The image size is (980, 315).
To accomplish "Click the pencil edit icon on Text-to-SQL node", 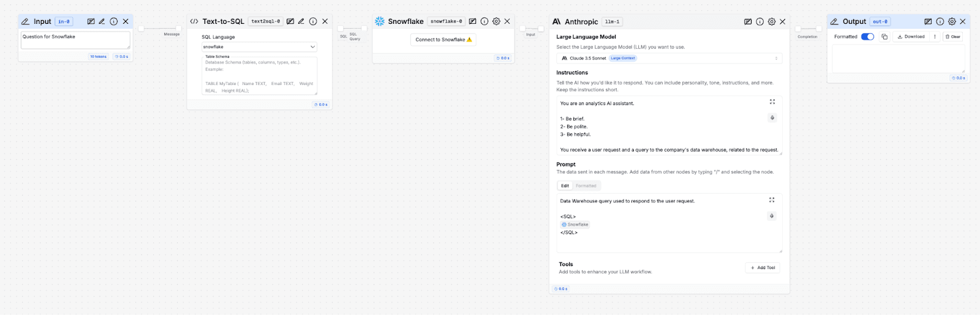I will click(x=301, y=21).
